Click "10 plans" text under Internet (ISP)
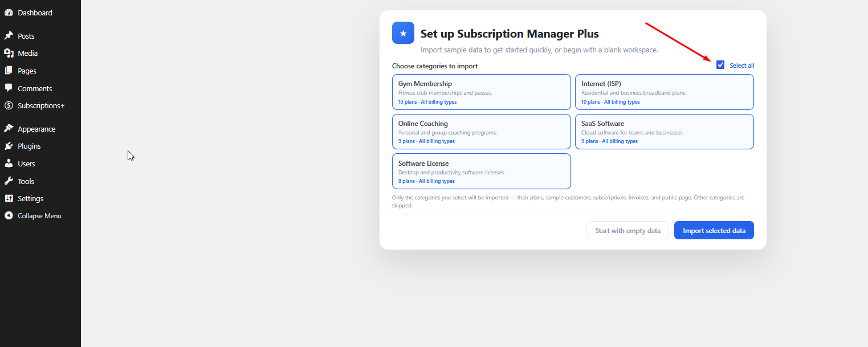 pyautogui.click(x=590, y=102)
